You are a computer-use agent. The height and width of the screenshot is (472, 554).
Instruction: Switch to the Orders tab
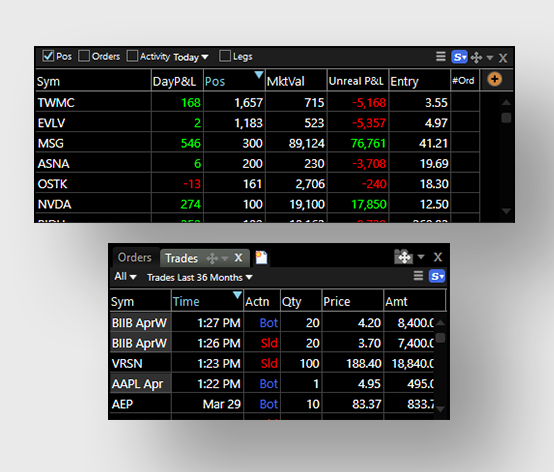(x=135, y=258)
